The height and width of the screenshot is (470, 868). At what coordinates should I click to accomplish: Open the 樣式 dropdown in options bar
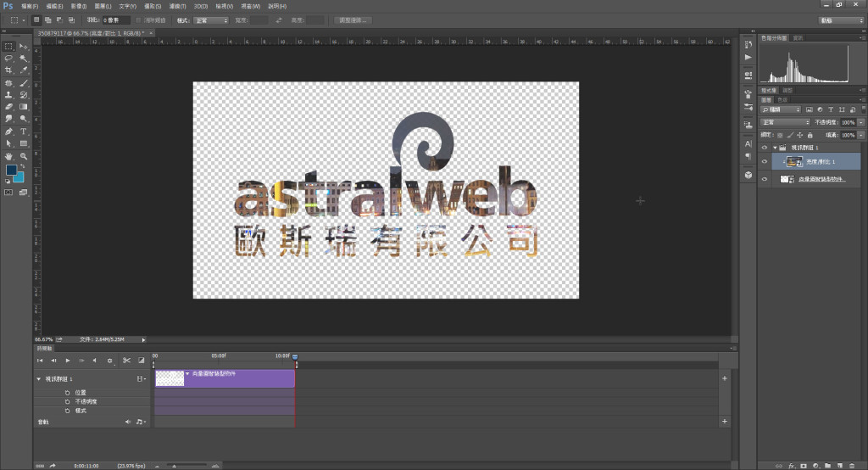point(211,20)
